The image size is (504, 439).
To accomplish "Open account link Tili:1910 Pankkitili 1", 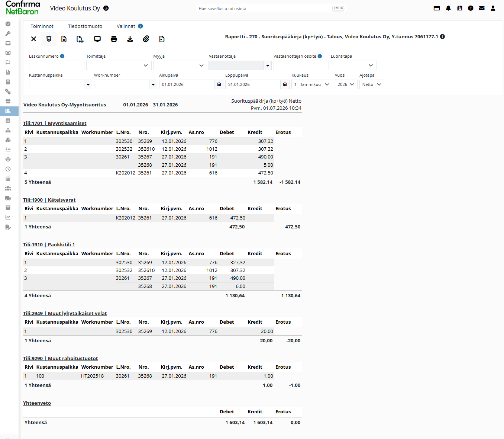I will (x=49, y=244).
